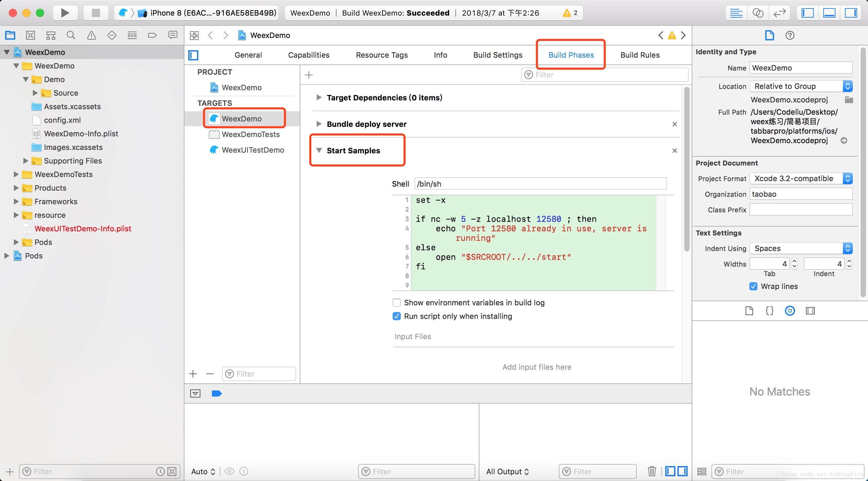Viewport: 868px width, 481px height.
Task: Enable Show environment variables in build log
Action: click(396, 303)
